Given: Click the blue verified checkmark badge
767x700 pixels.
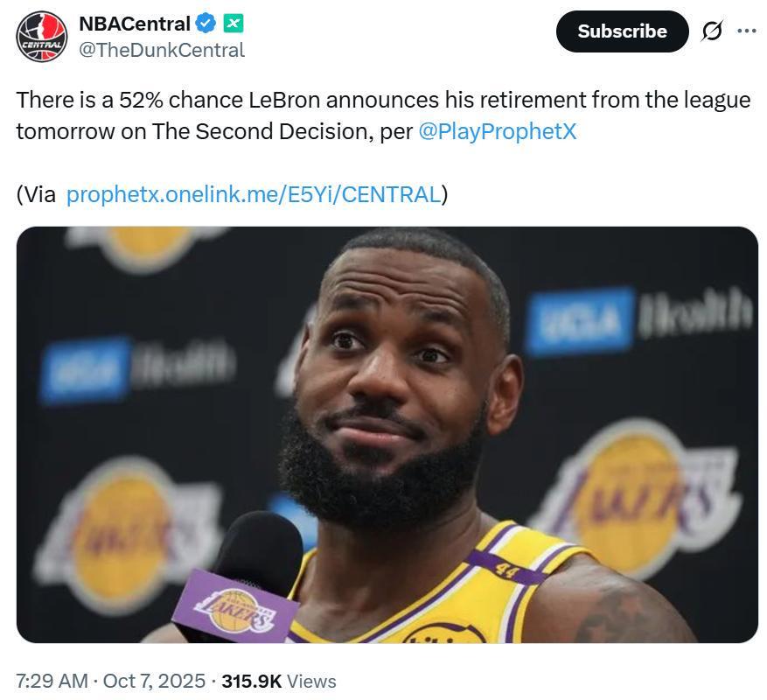Looking at the screenshot, I should pyautogui.click(x=206, y=23).
